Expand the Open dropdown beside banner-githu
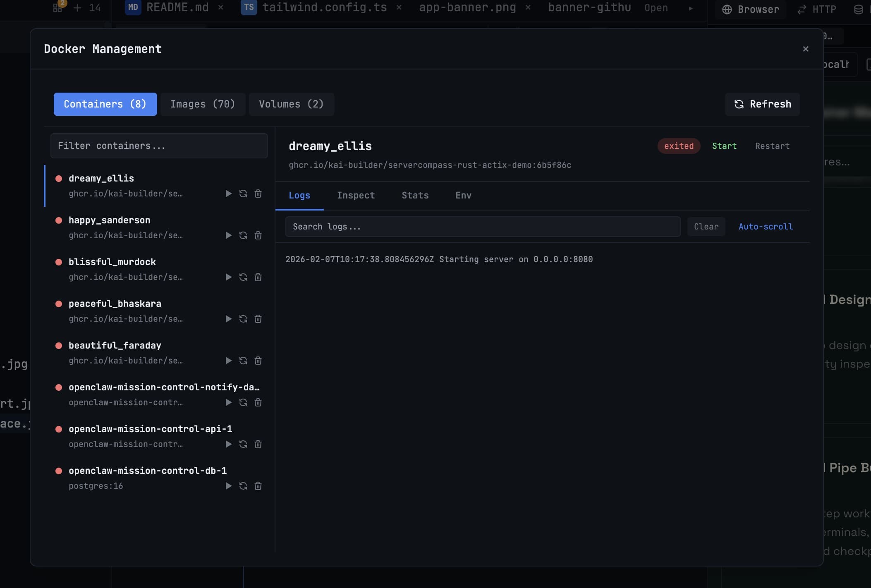871x588 pixels. 656,7
